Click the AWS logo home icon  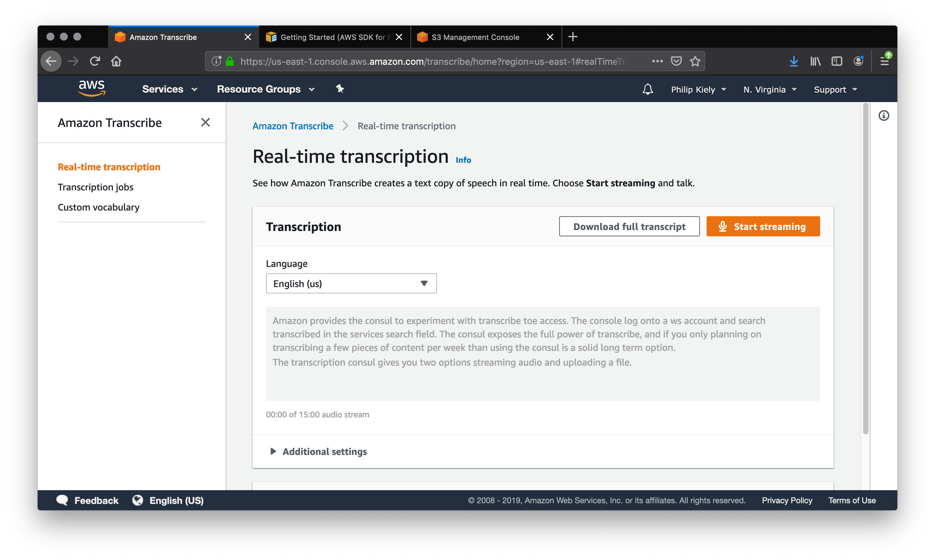tap(92, 89)
